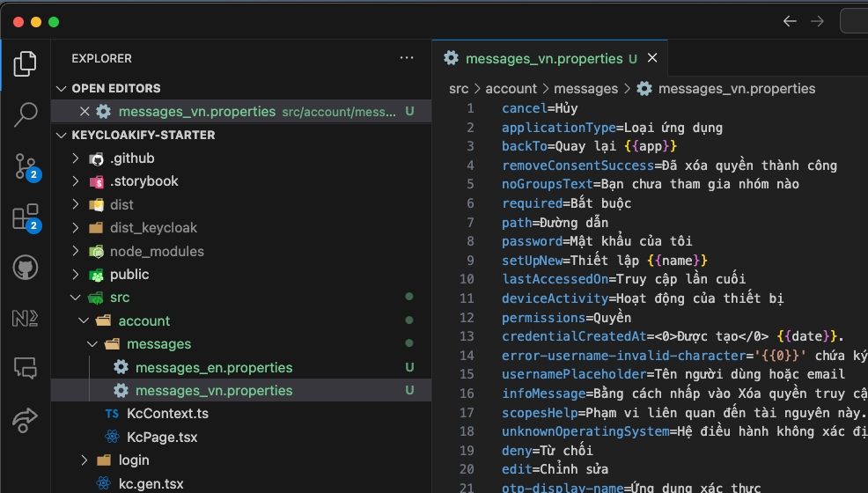Select the messages_vn.properties editor tab

(x=543, y=59)
